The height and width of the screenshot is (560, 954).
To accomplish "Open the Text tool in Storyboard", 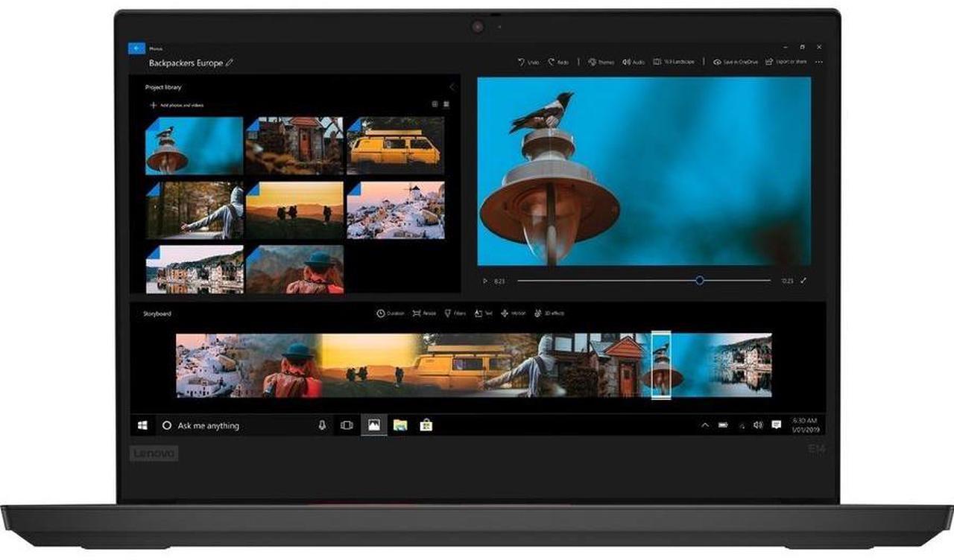I will (482, 314).
